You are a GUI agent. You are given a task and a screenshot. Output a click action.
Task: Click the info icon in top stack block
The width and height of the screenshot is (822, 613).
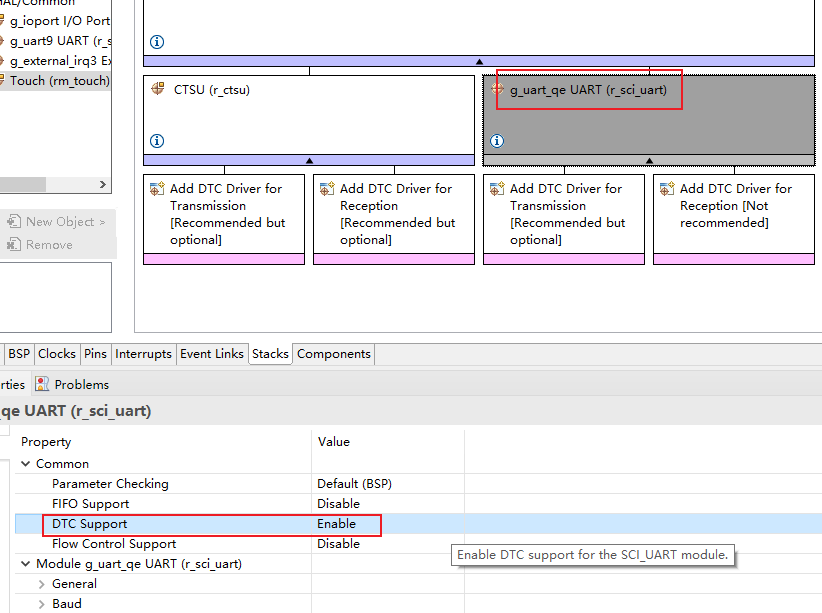pyautogui.click(x=157, y=42)
